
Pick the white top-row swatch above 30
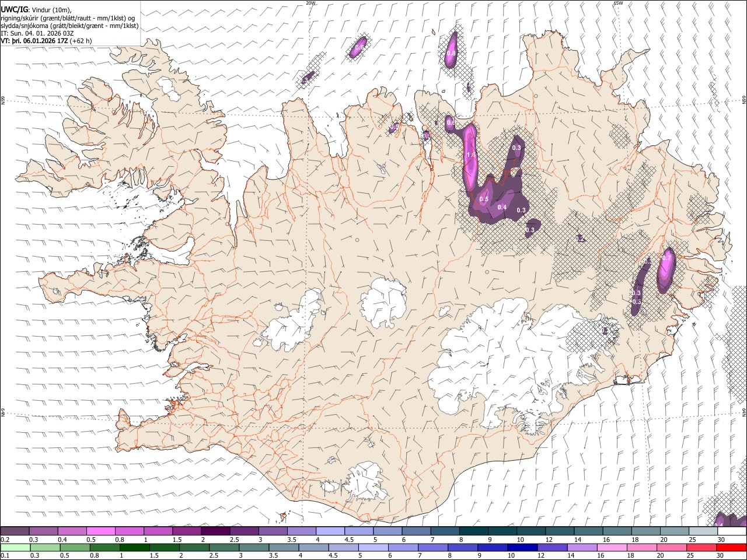[x=732, y=531]
